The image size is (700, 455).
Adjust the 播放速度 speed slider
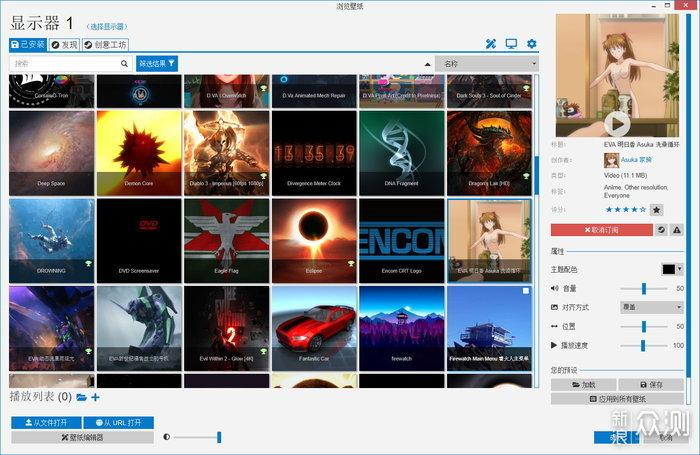click(643, 345)
